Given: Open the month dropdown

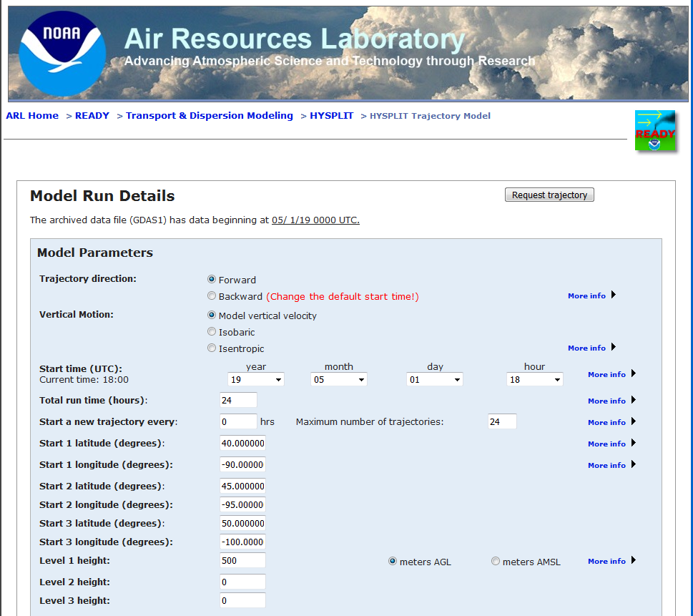Looking at the screenshot, I should click(x=339, y=379).
